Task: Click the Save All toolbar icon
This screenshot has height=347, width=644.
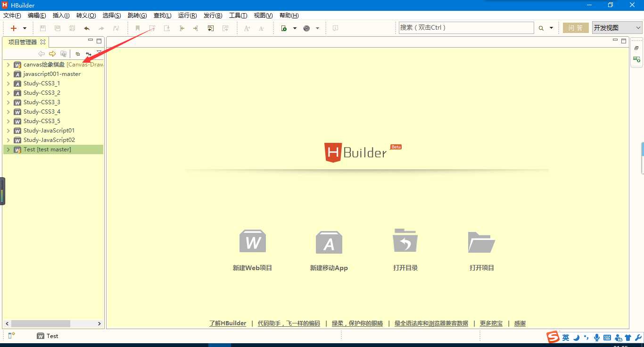Action: (x=72, y=28)
